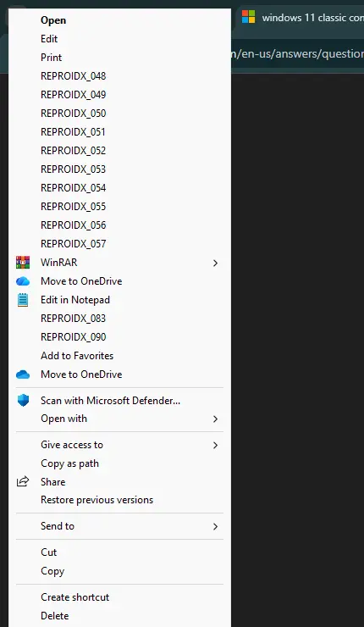The width and height of the screenshot is (364, 627).
Task: Select Restore previous versions
Action: click(119, 500)
